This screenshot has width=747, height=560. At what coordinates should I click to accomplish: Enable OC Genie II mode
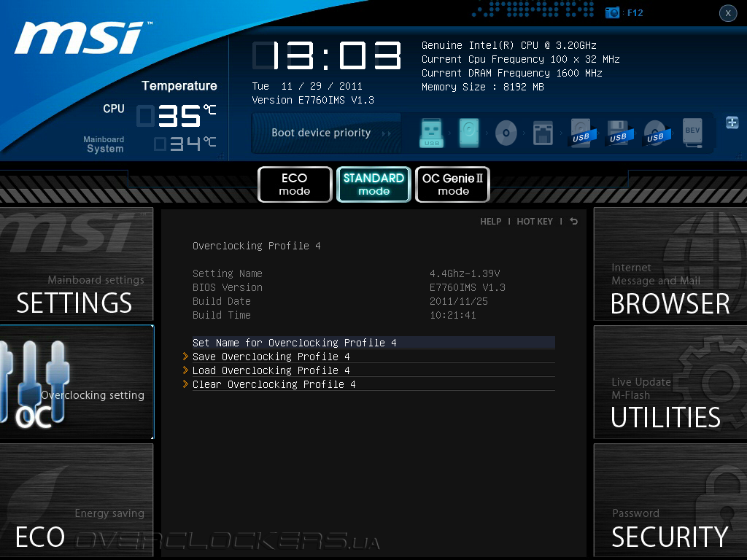pos(452,184)
